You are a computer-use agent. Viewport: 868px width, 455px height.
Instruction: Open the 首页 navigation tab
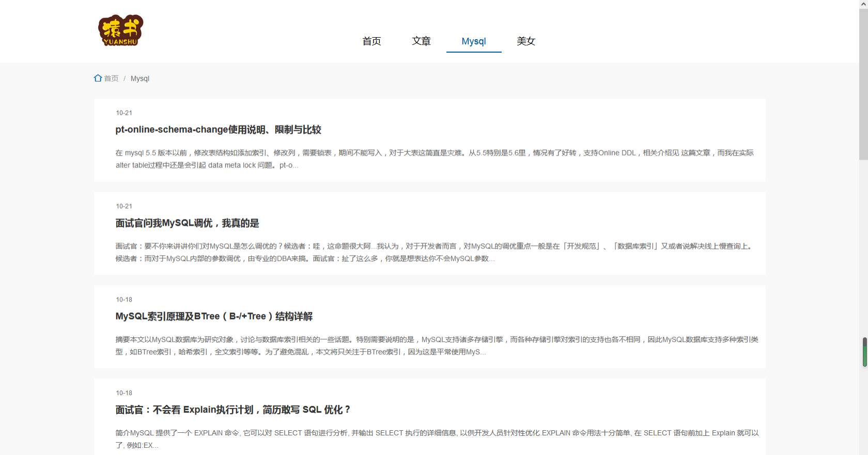pos(371,41)
